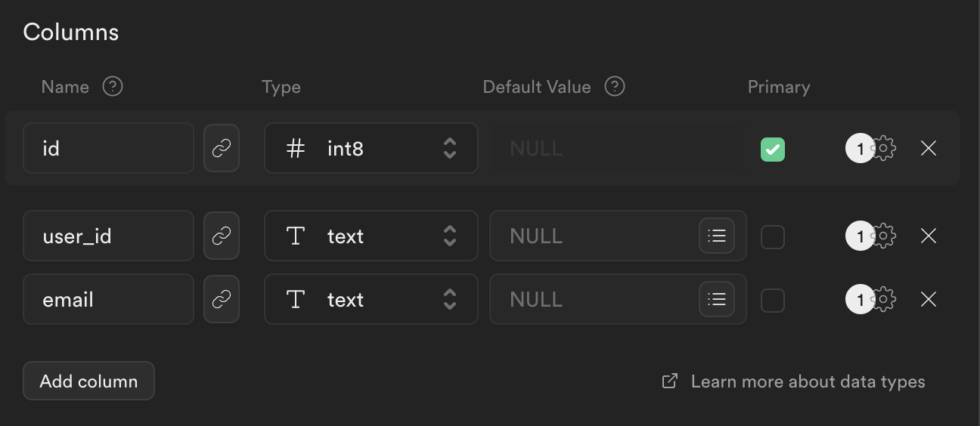Open the settings gear for the id column
The height and width of the screenshot is (426, 980).
pos(884,149)
